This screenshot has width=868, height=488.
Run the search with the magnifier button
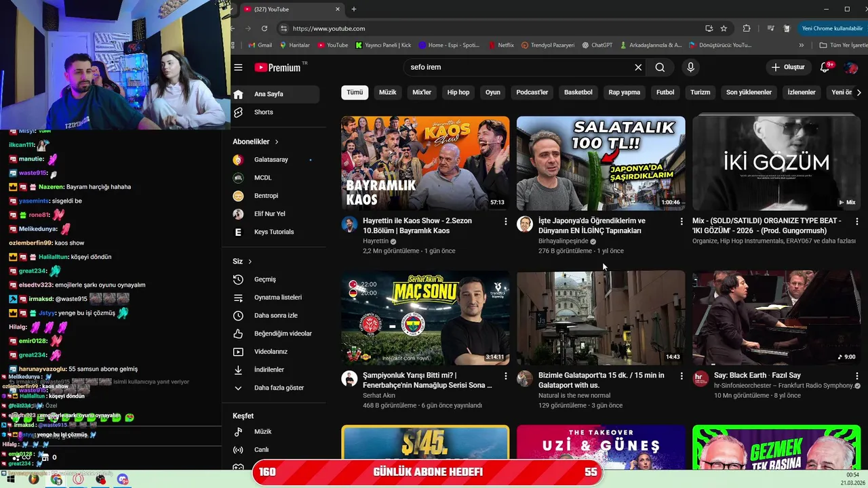click(660, 67)
